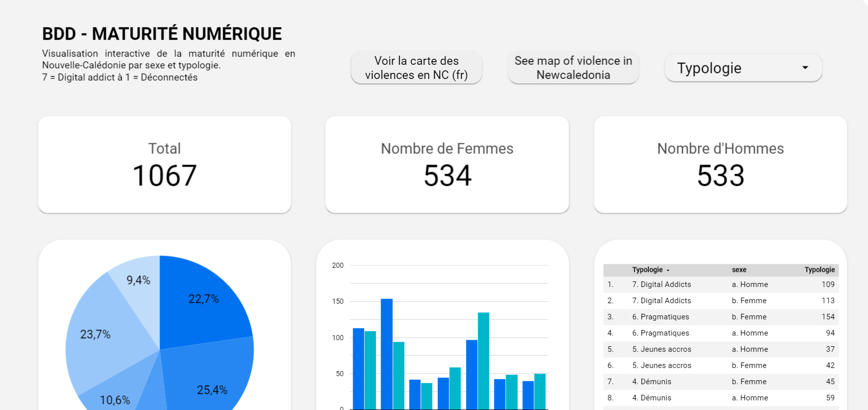Open the Typologie dropdown filter
Image resolution: width=868 pixels, height=410 pixels.
pos(743,68)
